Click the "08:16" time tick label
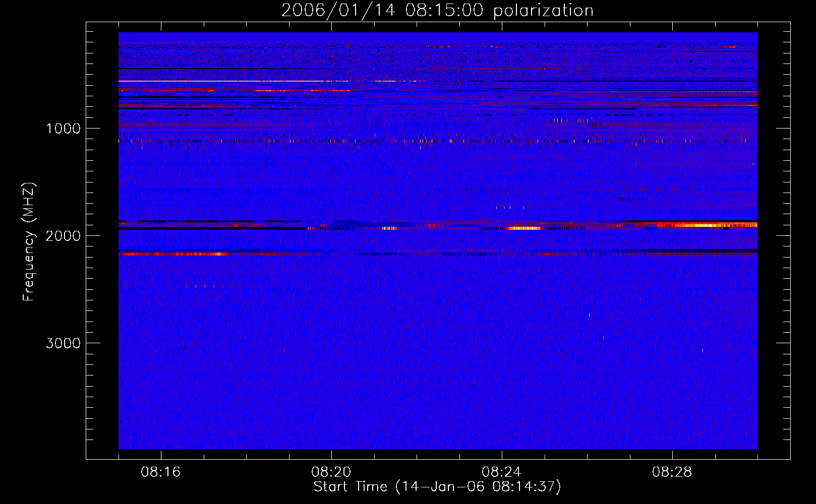 pos(161,472)
